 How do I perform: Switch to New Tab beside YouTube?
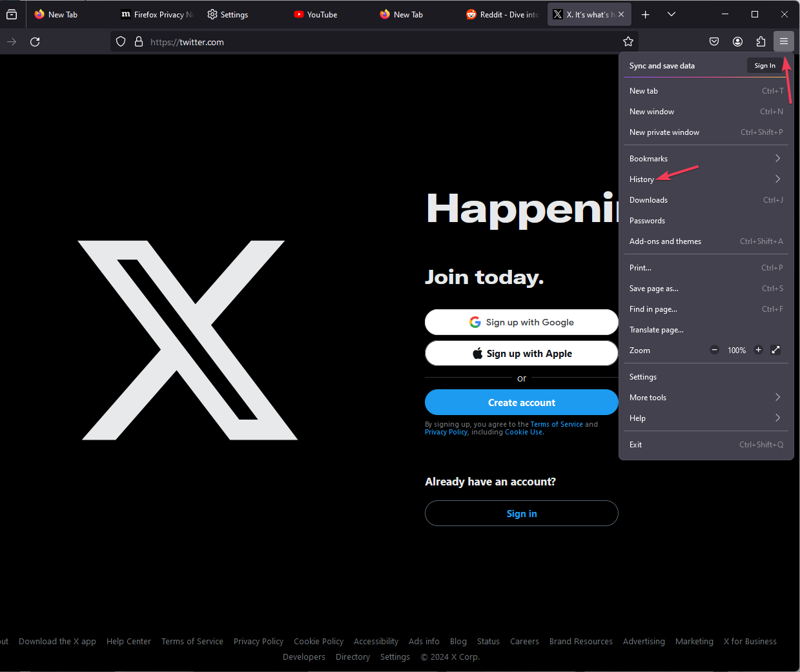click(415, 14)
